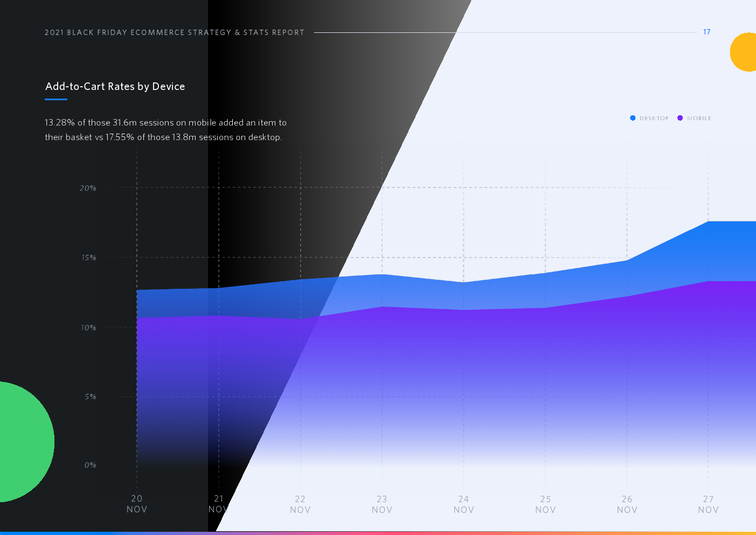Click page number 17 in header
This screenshot has width=756, height=535.
tap(706, 32)
